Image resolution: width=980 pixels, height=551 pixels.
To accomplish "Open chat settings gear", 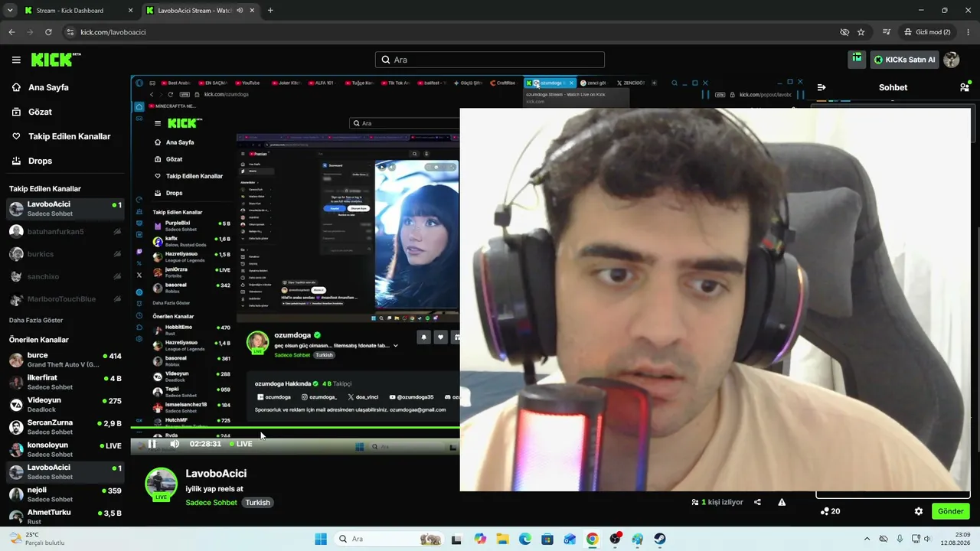I will [918, 511].
